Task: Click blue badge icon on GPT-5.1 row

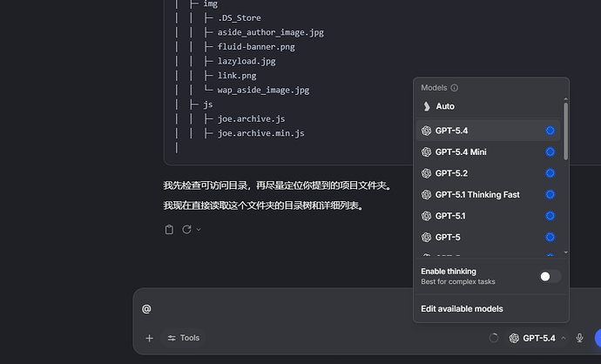Action: coord(550,216)
